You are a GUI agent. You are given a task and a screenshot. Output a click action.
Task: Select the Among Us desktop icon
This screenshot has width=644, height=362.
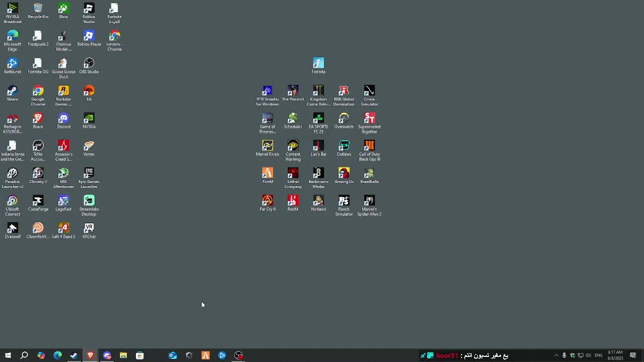coord(344,176)
